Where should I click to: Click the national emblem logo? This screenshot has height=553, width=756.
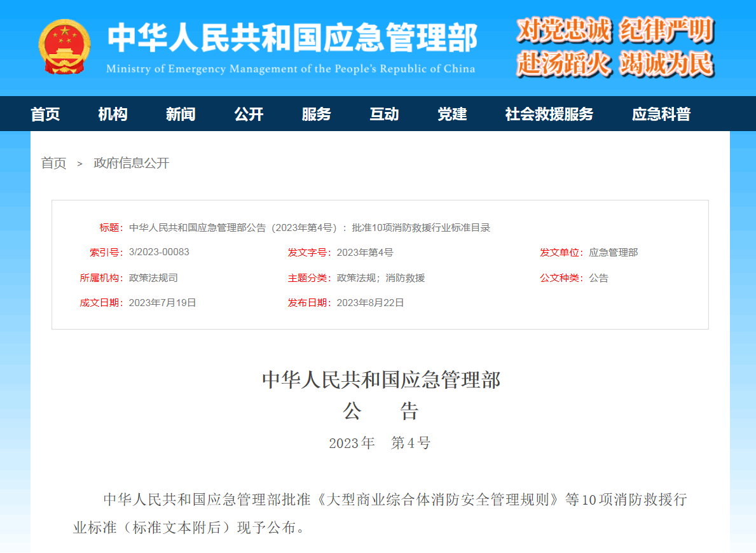[64, 47]
